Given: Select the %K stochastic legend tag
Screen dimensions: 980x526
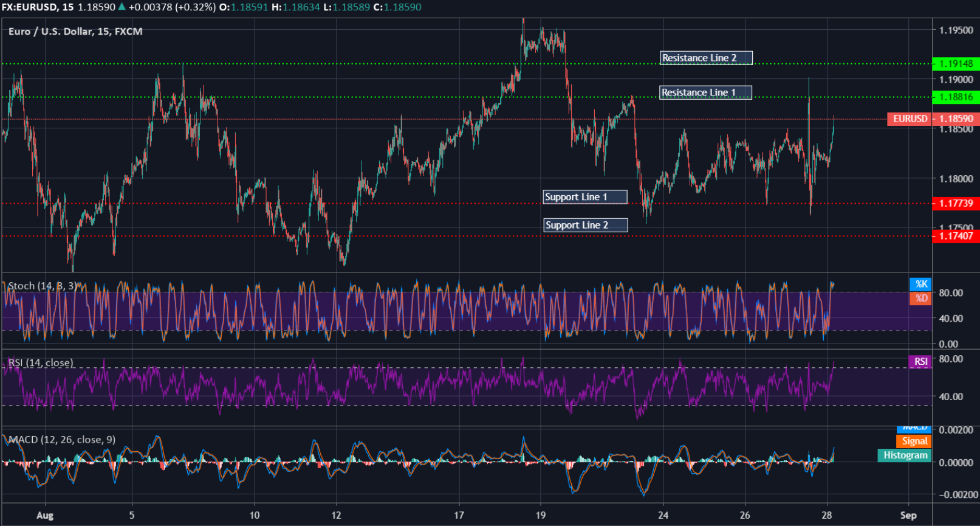Looking at the screenshot, I should 920,284.
